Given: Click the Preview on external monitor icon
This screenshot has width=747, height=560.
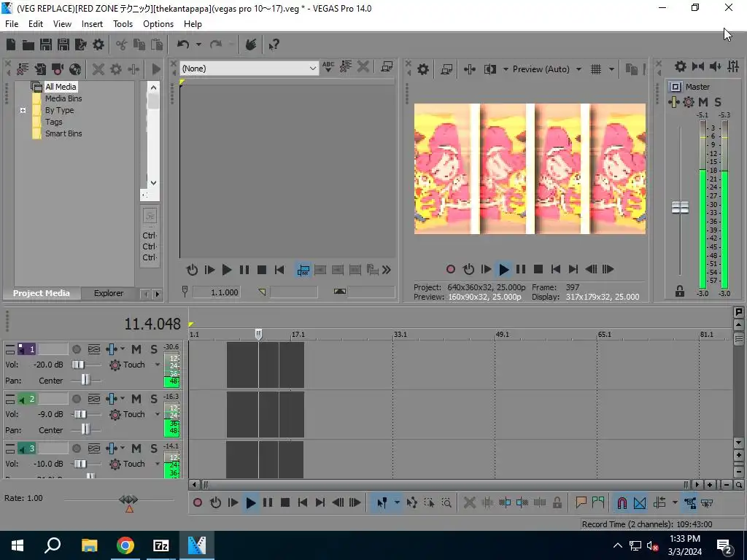Looking at the screenshot, I should click(x=446, y=69).
